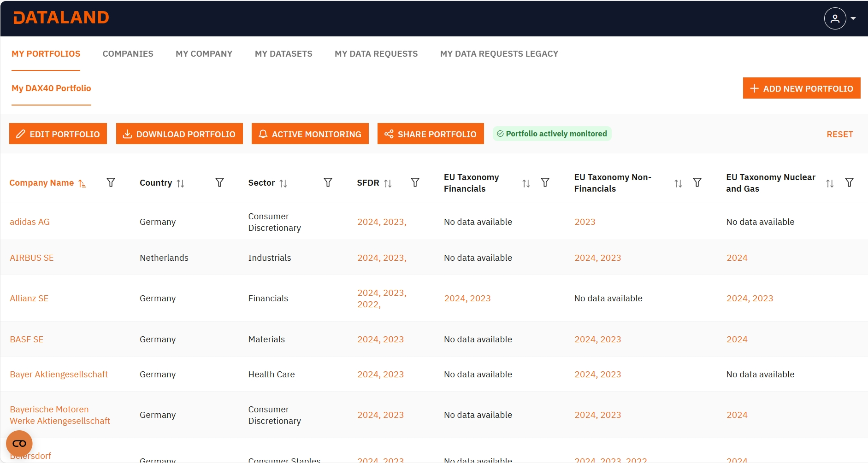The height and width of the screenshot is (463, 868).
Task: Switch to My Data Requests tab
Action: pos(376,54)
